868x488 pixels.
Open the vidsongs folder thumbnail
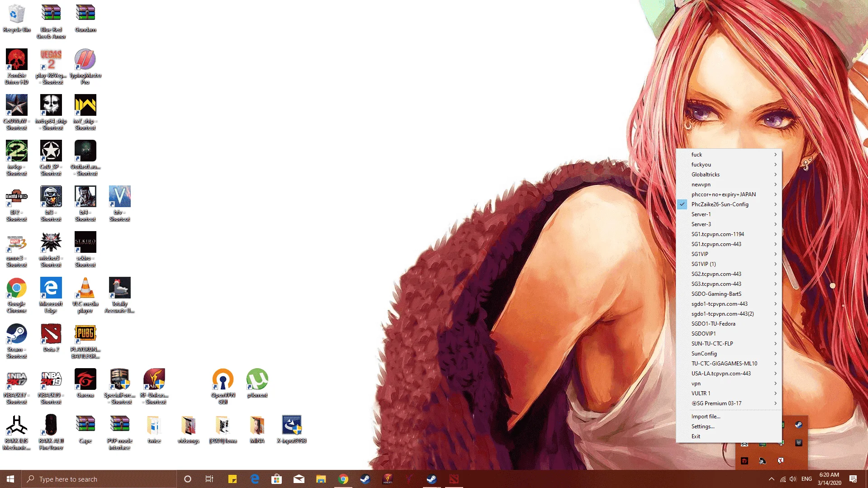point(189,428)
